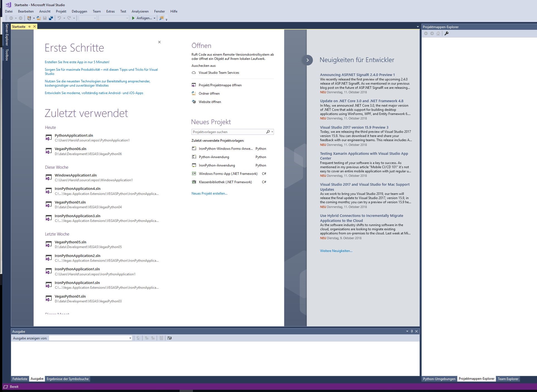Toggle word wrap in the Ausgabe panel
The width and height of the screenshot is (537, 392).
tap(169, 338)
